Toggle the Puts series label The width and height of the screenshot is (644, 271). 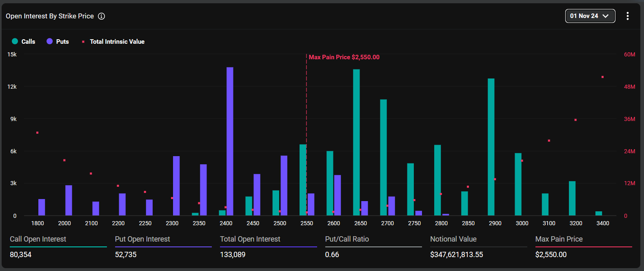click(x=62, y=42)
